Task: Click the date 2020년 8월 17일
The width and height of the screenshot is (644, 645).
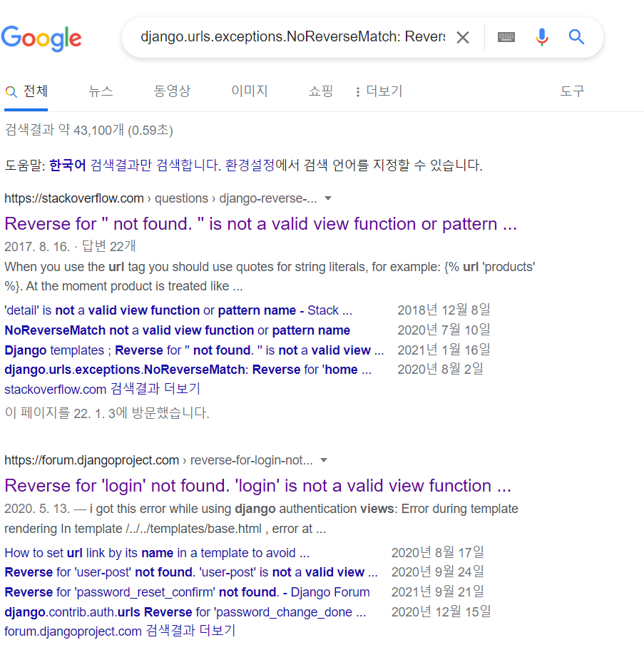Action: pyautogui.click(x=438, y=552)
